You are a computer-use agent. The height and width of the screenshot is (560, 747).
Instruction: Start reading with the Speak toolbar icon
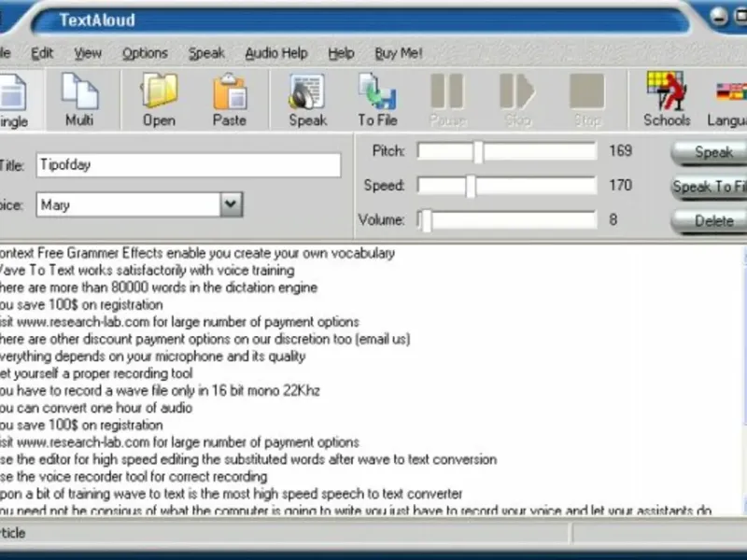coord(308,100)
